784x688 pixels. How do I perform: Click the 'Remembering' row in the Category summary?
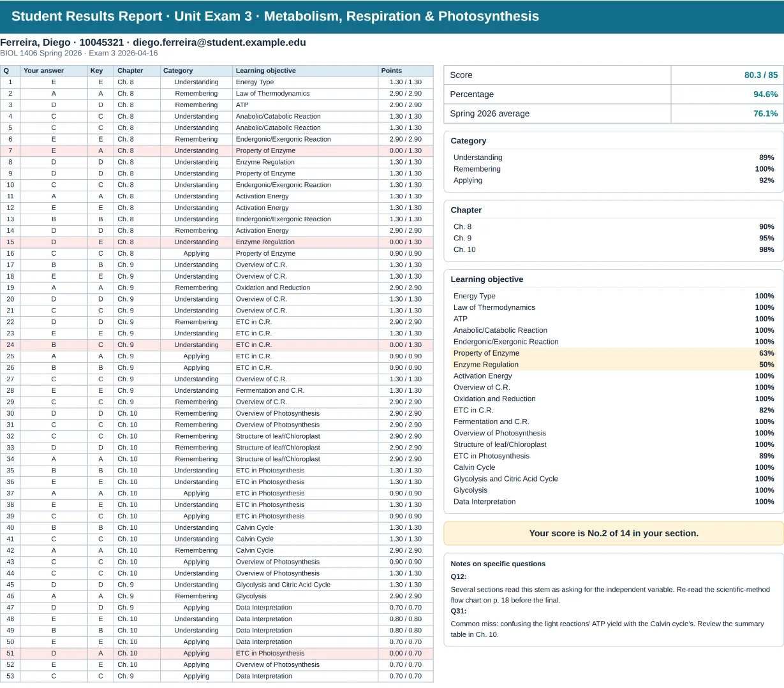(614, 169)
